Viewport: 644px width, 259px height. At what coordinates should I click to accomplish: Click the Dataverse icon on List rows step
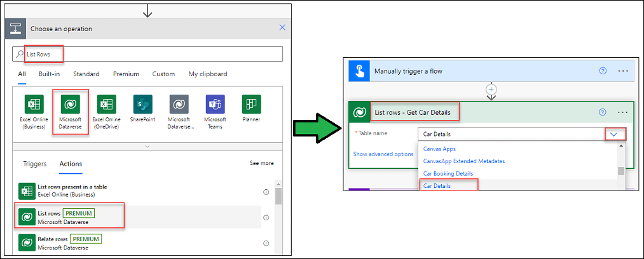[359, 112]
